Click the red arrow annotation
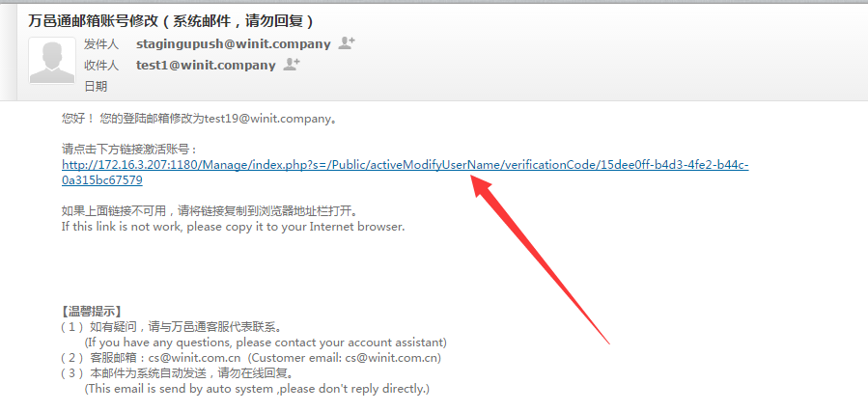Viewport: 868px width, 411px height. [x=540, y=259]
